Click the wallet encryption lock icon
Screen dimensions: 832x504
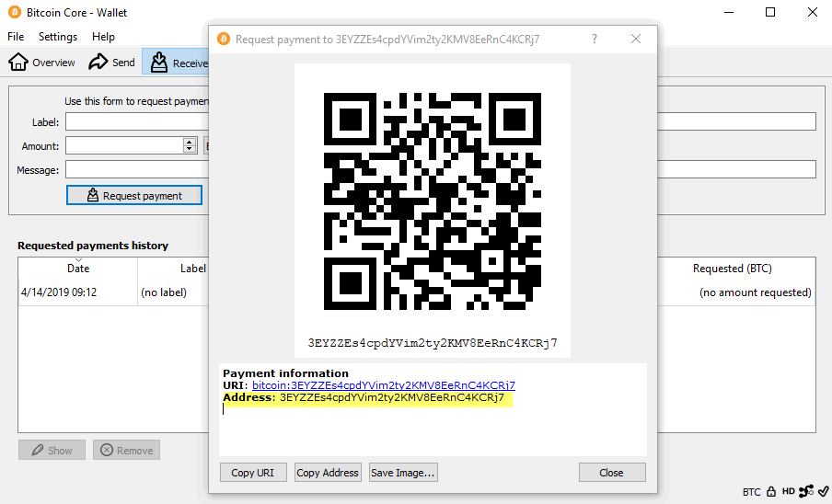(771, 491)
